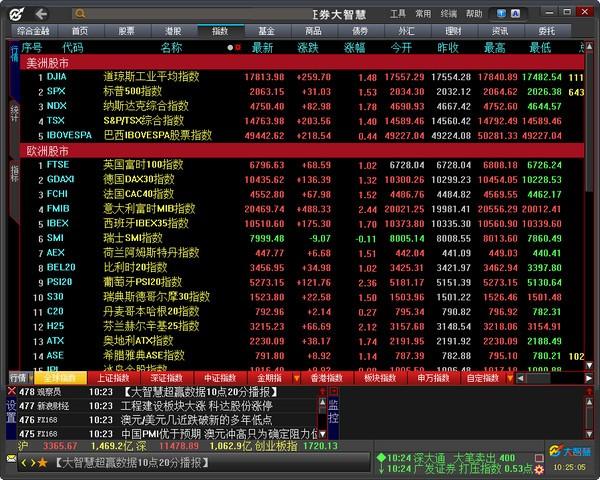Click the 设置 vertical button in news panel
This screenshot has width=600, height=480.
coord(11,411)
